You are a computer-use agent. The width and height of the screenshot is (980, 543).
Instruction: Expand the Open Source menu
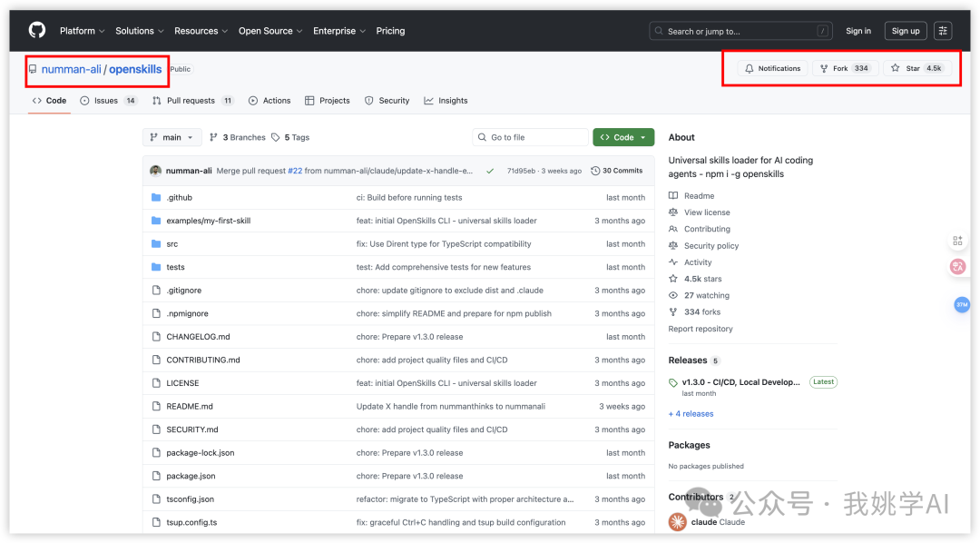coord(269,31)
